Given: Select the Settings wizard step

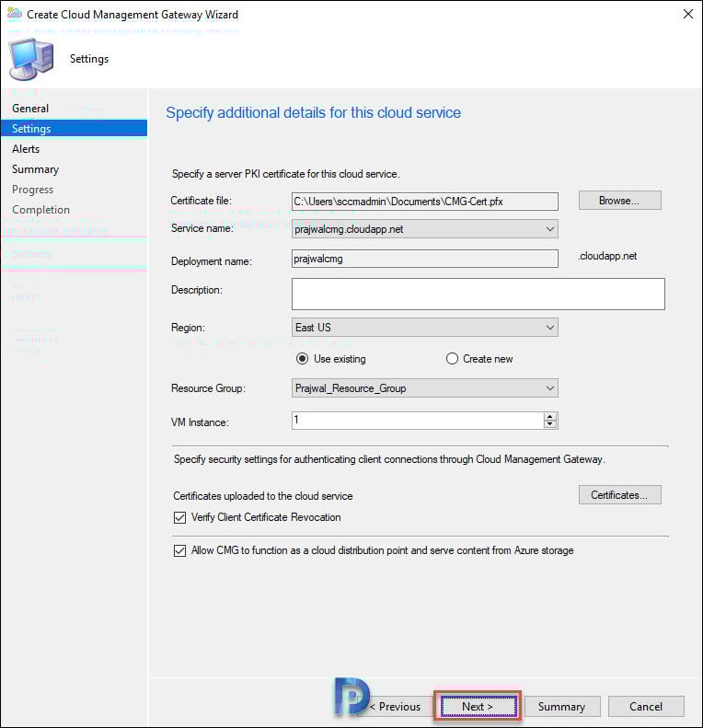Looking at the screenshot, I should click(x=74, y=128).
